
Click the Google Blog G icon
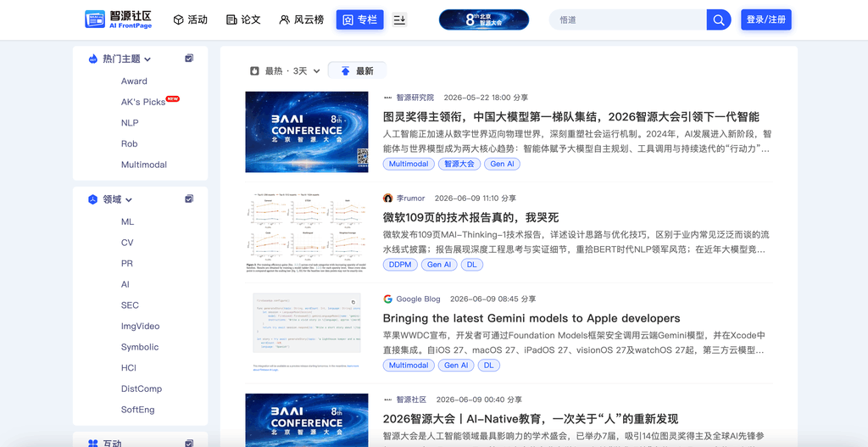click(388, 299)
